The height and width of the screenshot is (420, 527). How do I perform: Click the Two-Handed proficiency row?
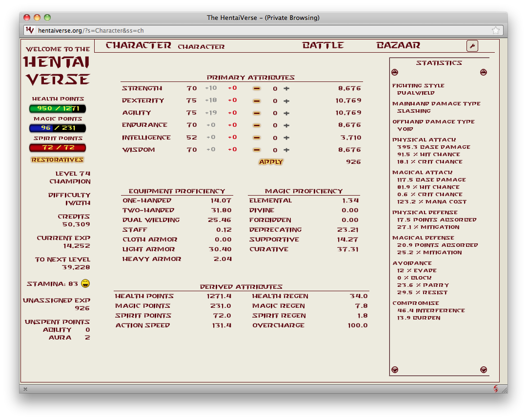177,210
